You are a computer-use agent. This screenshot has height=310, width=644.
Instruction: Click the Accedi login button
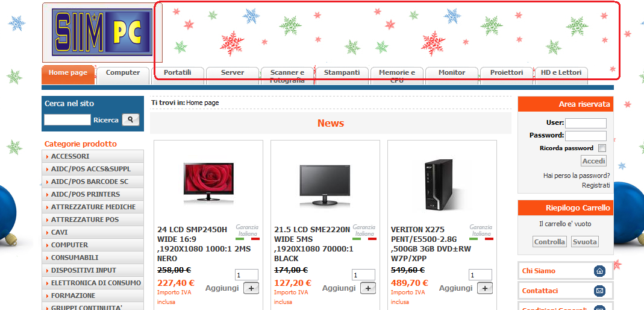[x=593, y=161]
